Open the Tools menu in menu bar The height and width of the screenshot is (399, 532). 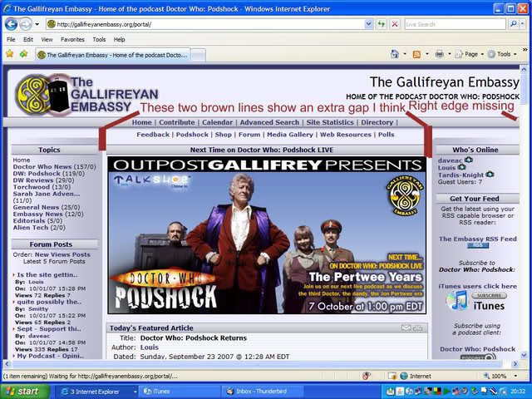point(99,39)
